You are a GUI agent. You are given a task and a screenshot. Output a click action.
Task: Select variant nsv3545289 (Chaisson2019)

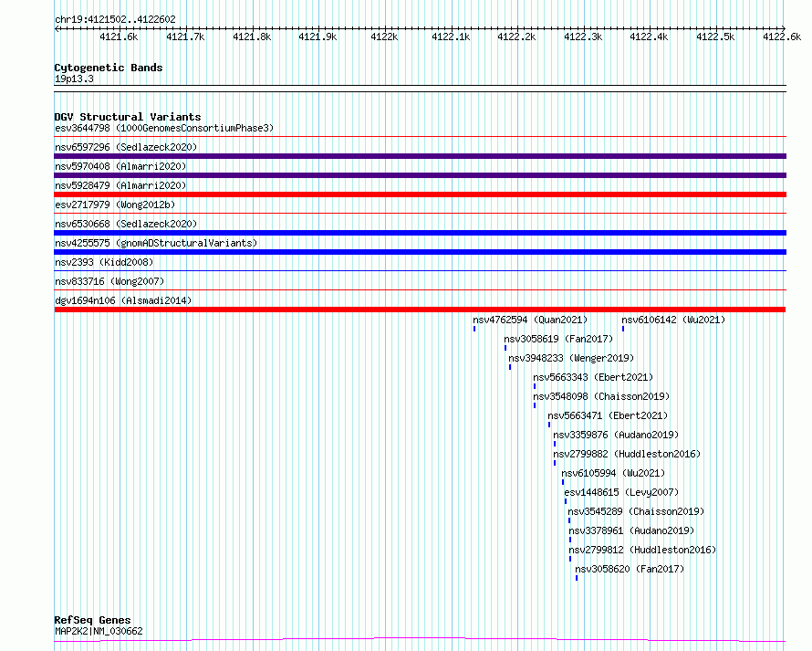point(636,511)
